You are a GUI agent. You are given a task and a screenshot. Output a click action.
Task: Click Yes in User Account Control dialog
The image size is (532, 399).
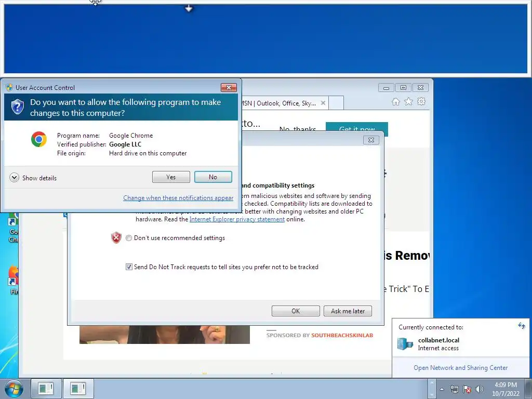tap(171, 177)
